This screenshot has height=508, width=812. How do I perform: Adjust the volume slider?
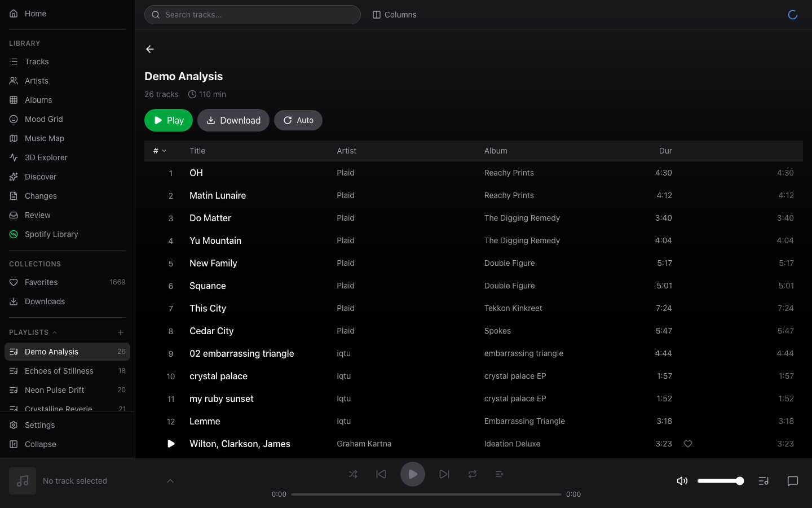coord(720,481)
